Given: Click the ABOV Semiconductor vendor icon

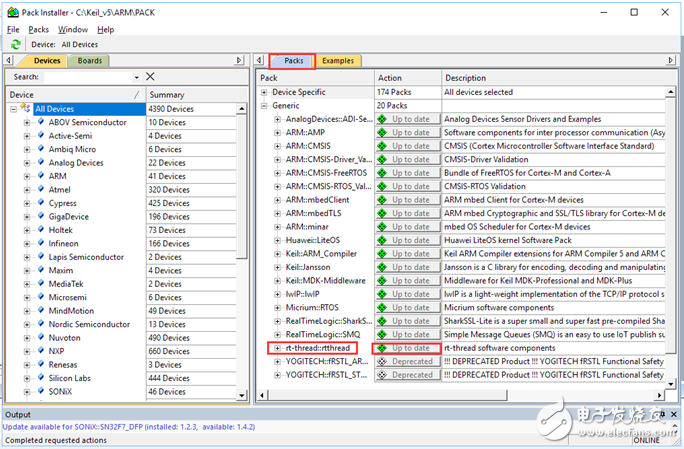Looking at the screenshot, I should [x=41, y=122].
